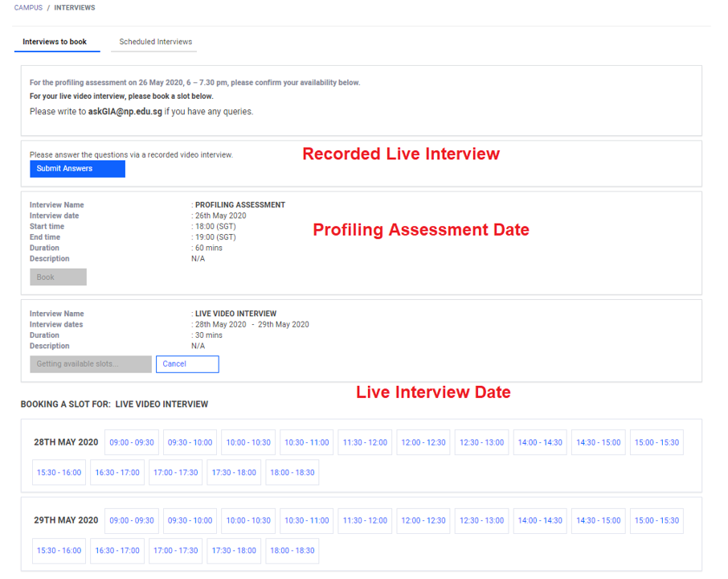The image size is (728, 579).
Task: Click the 30 mins duration value
Action: (209, 335)
